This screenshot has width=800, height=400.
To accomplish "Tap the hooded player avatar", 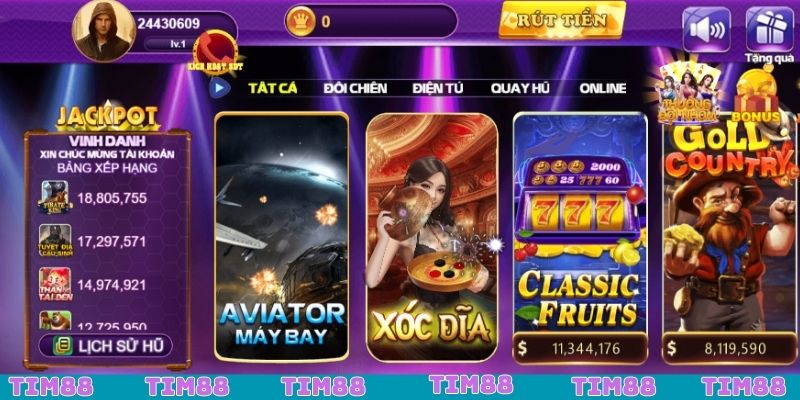I will tap(104, 31).
